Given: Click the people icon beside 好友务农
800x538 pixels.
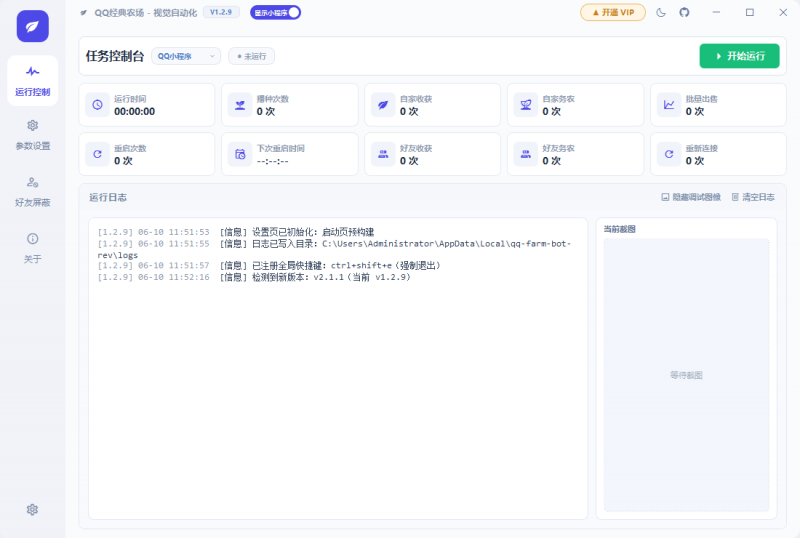Looking at the screenshot, I should coord(526,154).
